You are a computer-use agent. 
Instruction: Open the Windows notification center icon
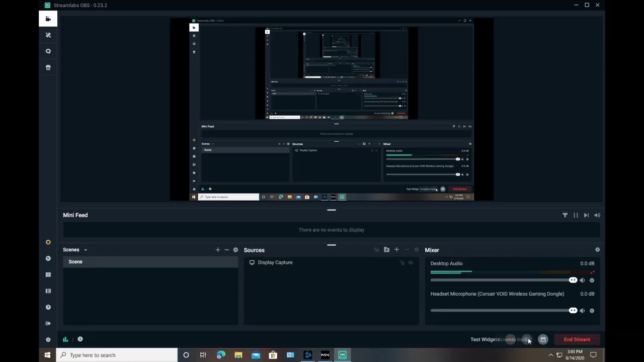[x=593, y=355]
